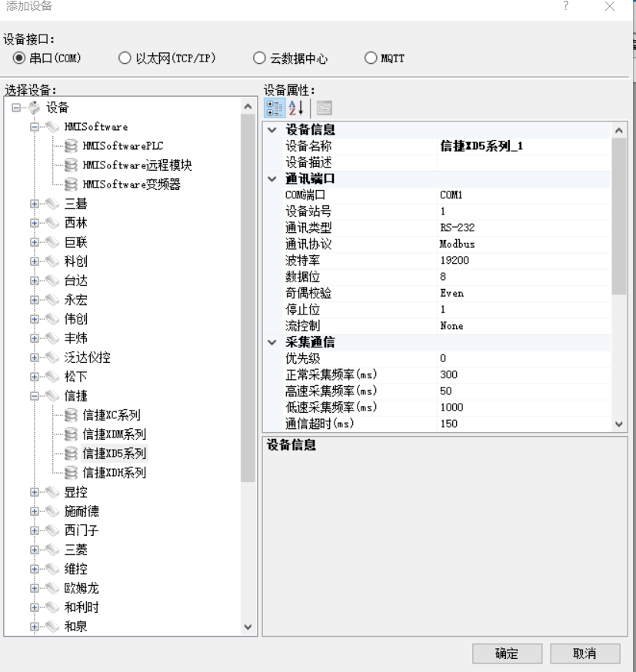636x672 pixels.
Task: Select the HMISoftwarePLC device icon
Action: coord(71,146)
